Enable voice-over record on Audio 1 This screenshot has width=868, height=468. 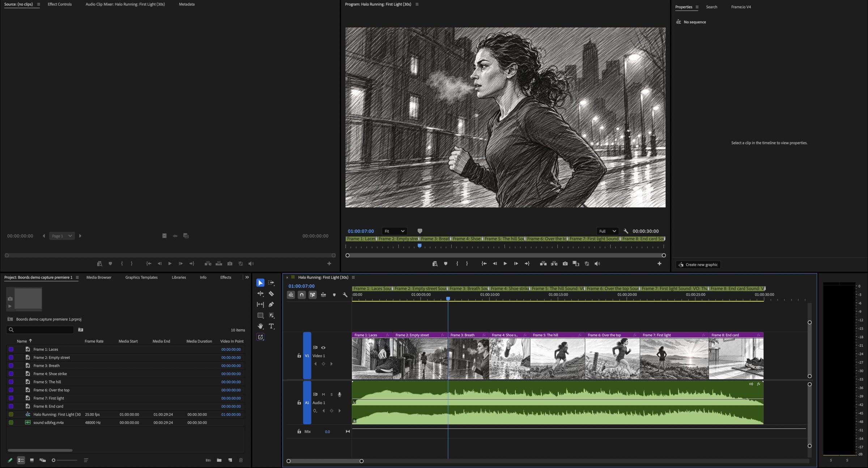coord(339,394)
